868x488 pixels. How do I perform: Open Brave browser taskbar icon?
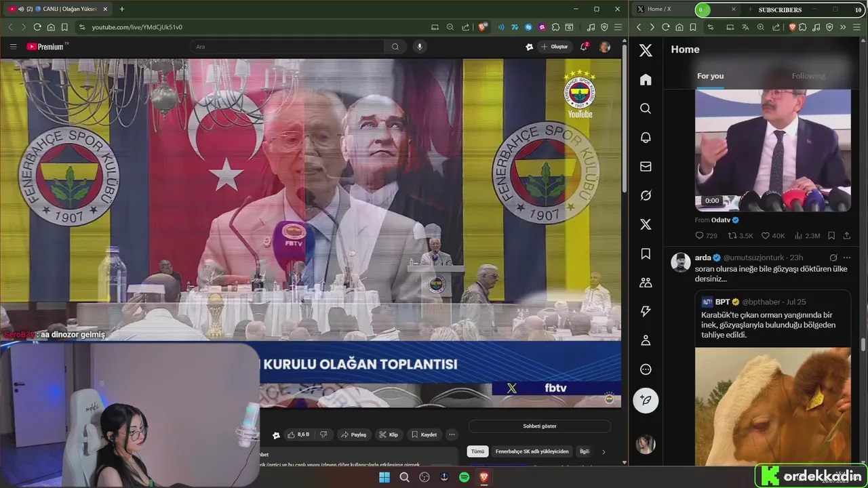pos(484,477)
